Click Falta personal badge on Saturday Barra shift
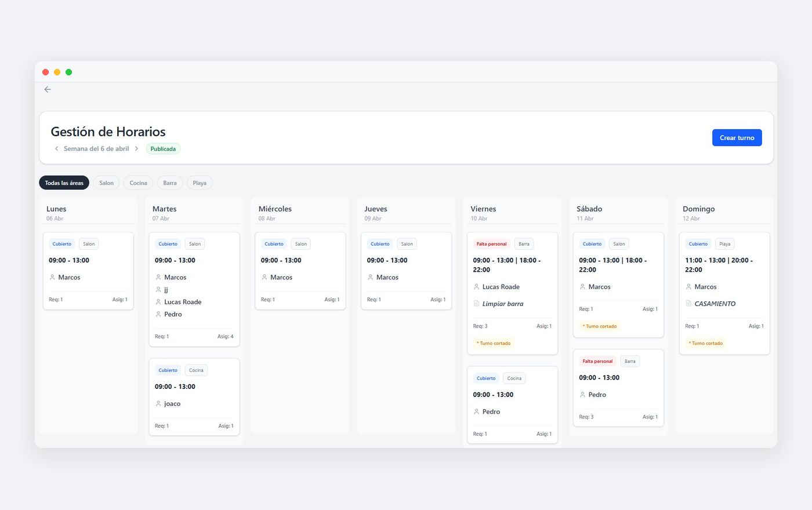 coord(597,361)
